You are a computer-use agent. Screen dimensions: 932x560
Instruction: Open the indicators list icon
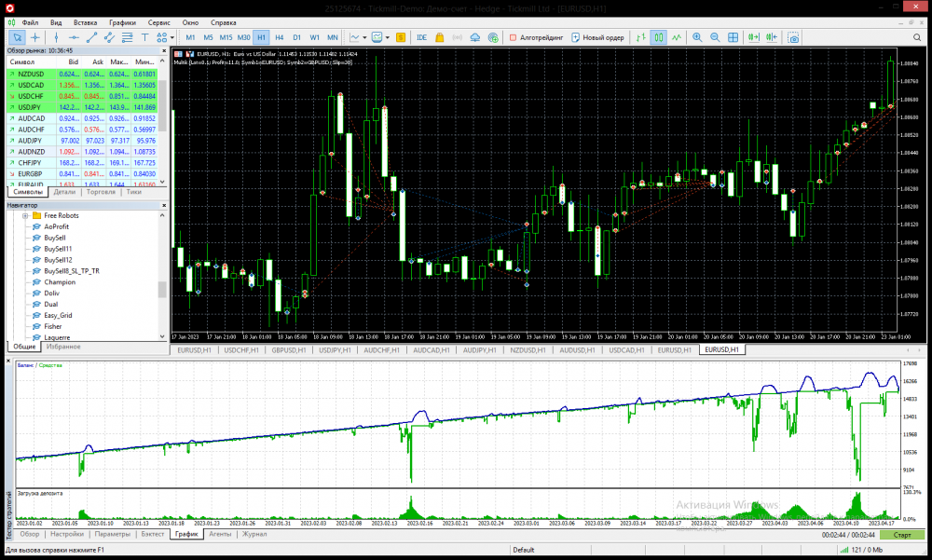354,37
